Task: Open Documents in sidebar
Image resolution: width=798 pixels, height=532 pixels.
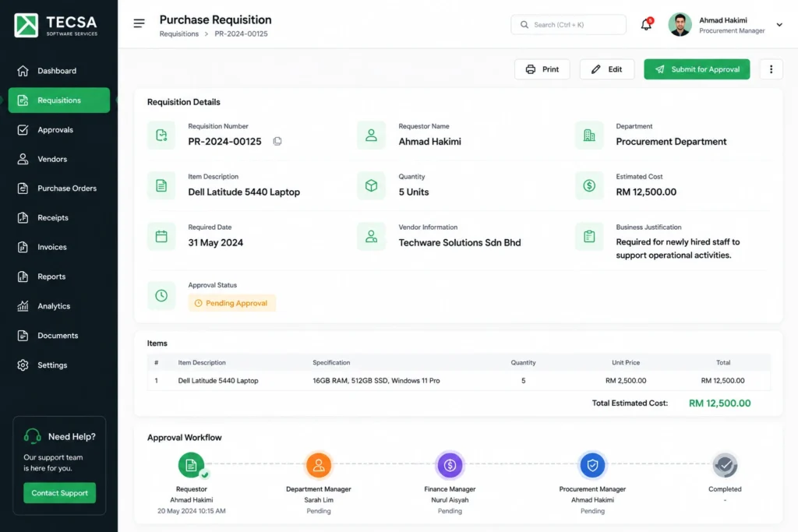Action: [x=59, y=336]
